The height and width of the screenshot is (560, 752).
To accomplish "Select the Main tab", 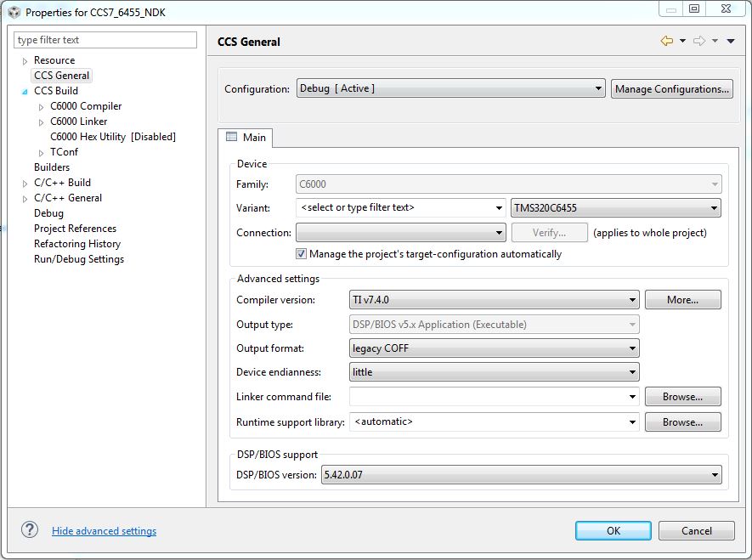I will pos(246,138).
